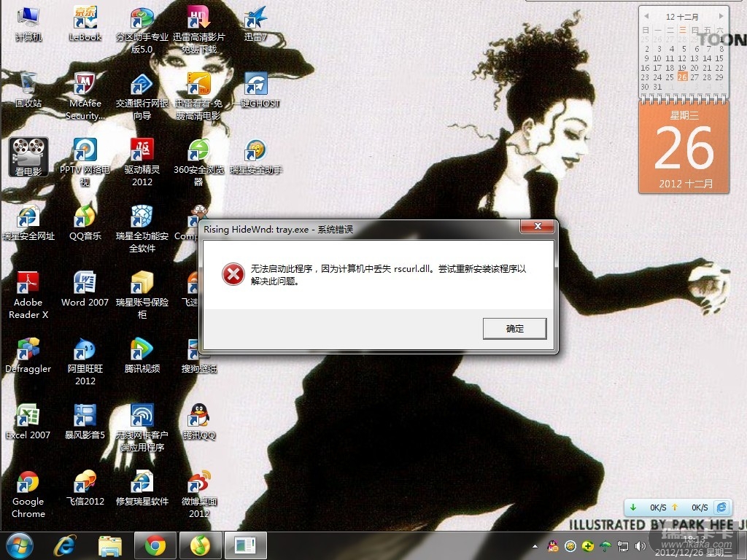Select Defraggler desktop shortcut

tap(28, 356)
